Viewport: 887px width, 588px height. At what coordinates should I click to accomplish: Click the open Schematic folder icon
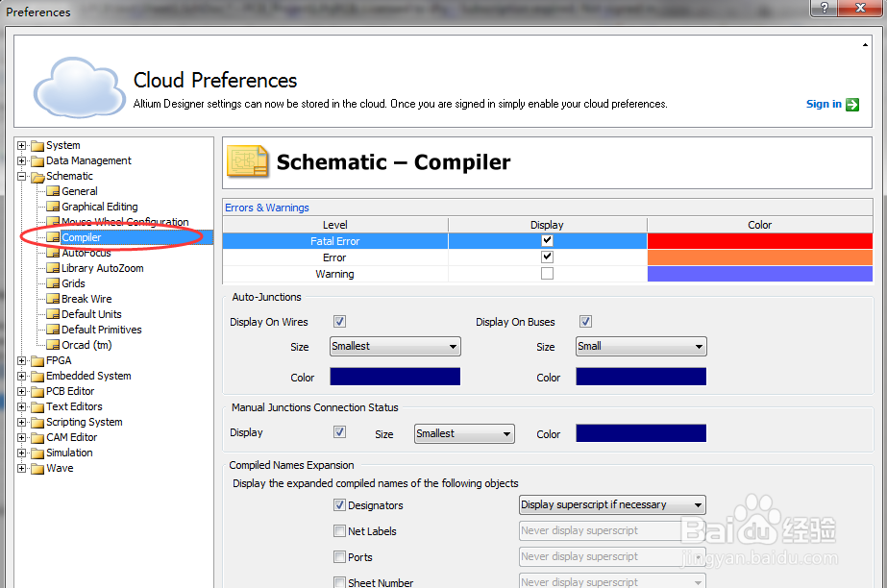coord(37,177)
